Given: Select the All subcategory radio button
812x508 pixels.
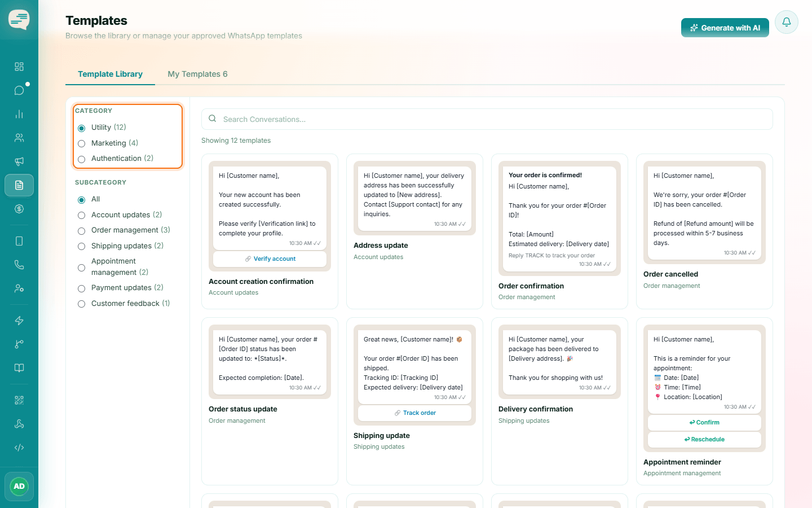Looking at the screenshot, I should [x=81, y=200].
